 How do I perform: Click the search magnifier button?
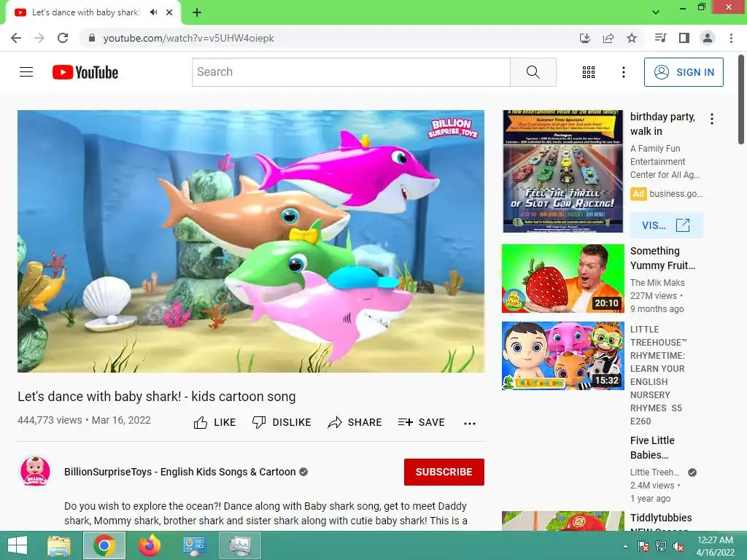point(533,72)
